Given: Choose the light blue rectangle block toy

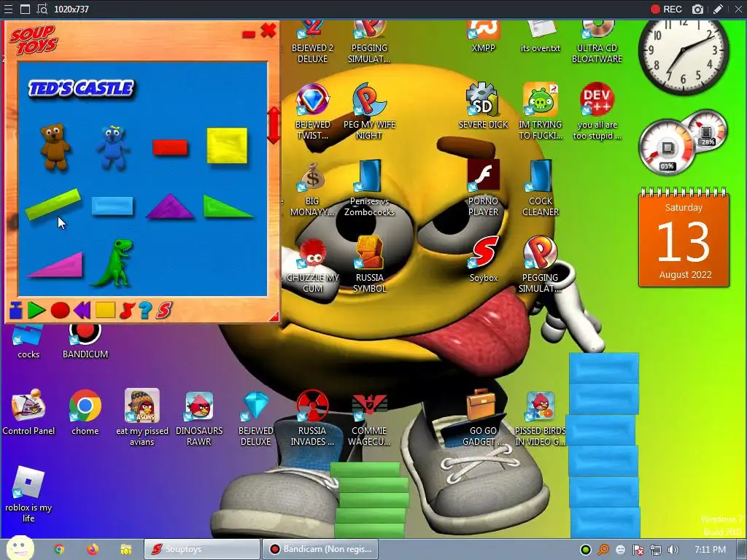Looking at the screenshot, I should (x=112, y=206).
